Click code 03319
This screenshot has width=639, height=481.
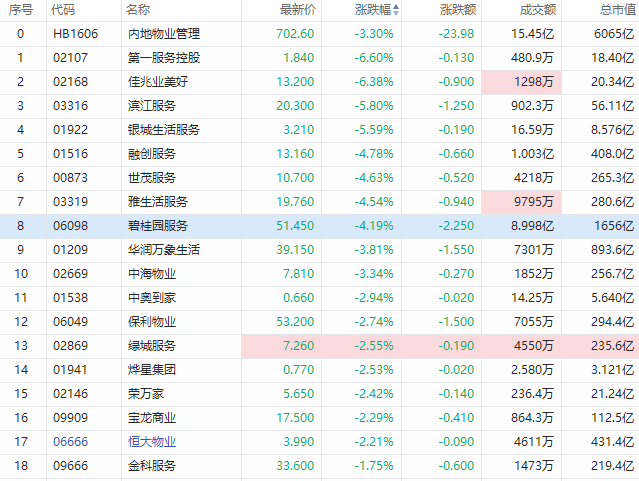click(71, 201)
